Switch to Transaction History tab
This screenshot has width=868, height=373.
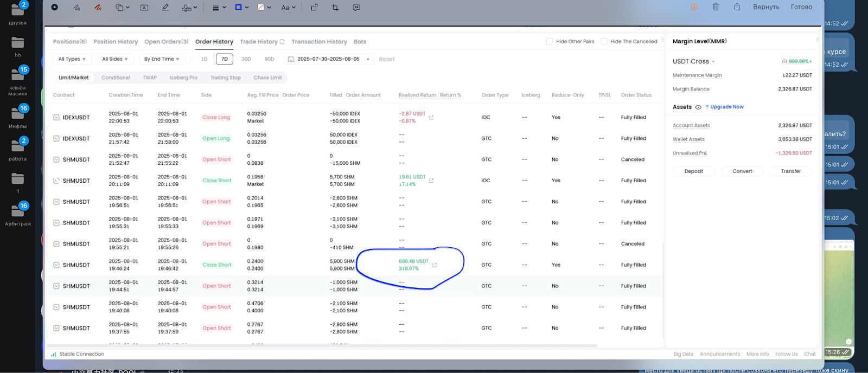pyautogui.click(x=319, y=42)
